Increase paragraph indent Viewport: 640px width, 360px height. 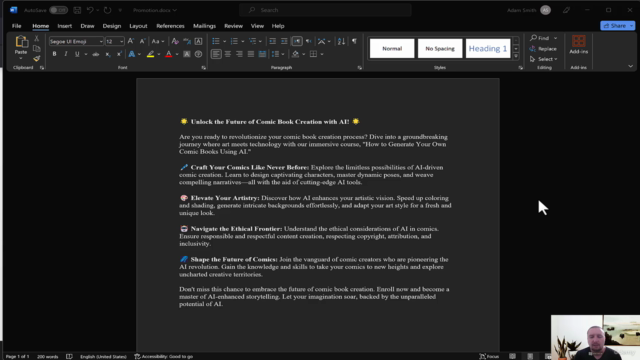pyautogui.click(x=284, y=41)
